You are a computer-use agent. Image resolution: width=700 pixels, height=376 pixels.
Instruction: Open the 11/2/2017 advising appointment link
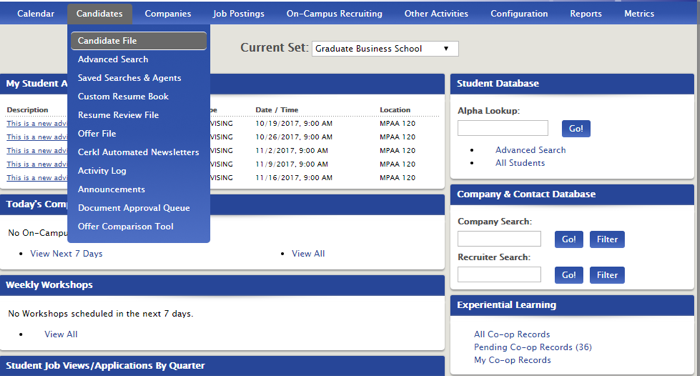pos(37,151)
